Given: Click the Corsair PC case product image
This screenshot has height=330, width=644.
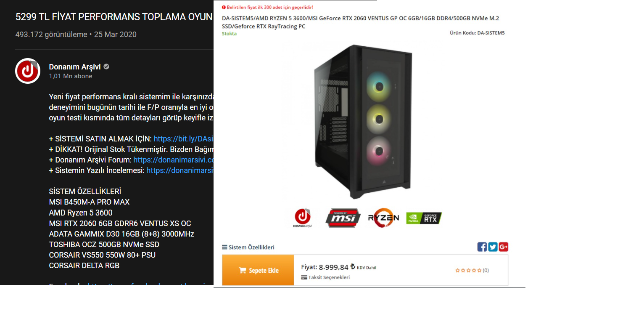Looking at the screenshot, I should click(363, 122).
